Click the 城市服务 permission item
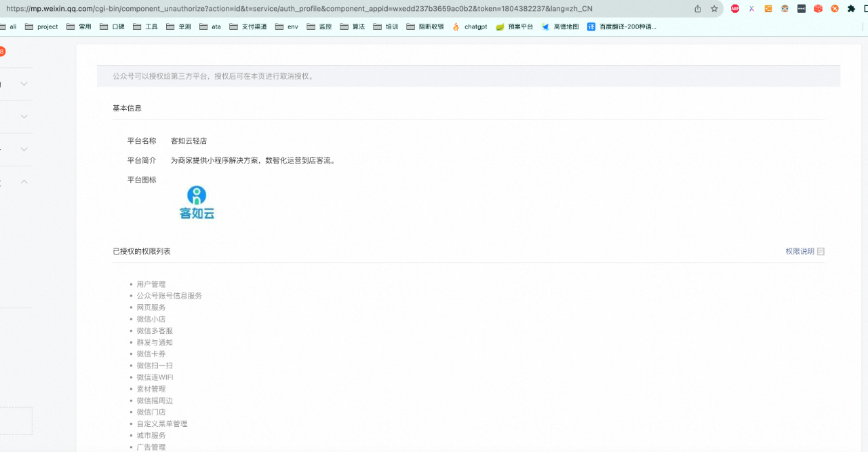 151,436
